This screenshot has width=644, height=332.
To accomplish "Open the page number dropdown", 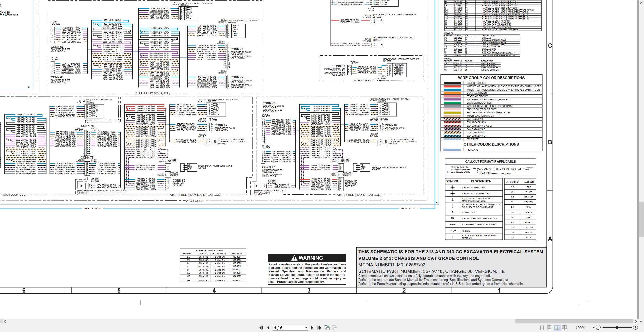I will click(x=306, y=328).
